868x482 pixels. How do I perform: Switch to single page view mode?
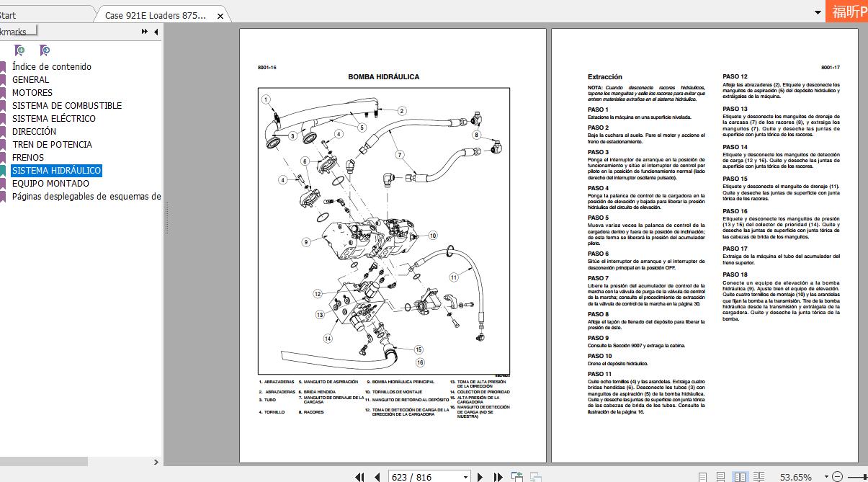tap(702, 477)
